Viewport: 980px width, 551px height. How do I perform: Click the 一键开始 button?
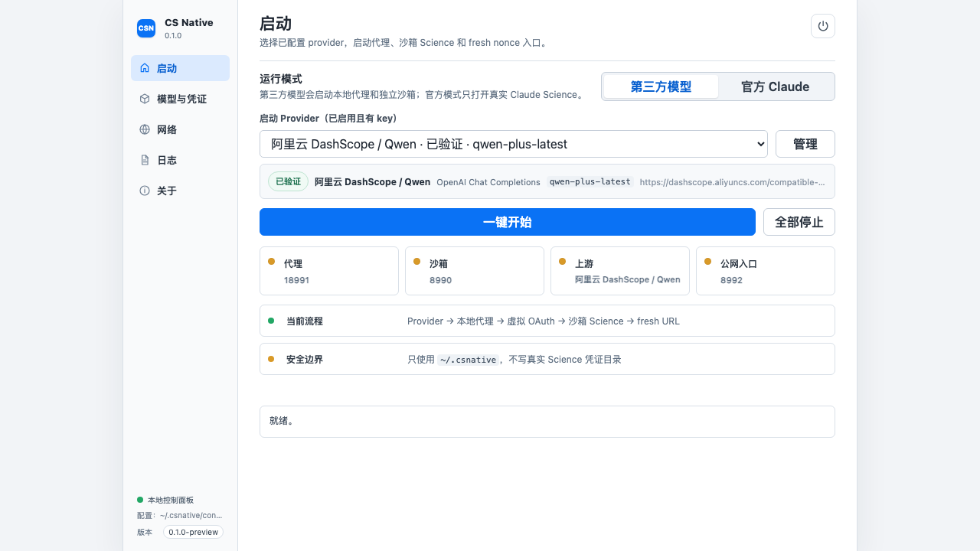(x=508, y=222)
